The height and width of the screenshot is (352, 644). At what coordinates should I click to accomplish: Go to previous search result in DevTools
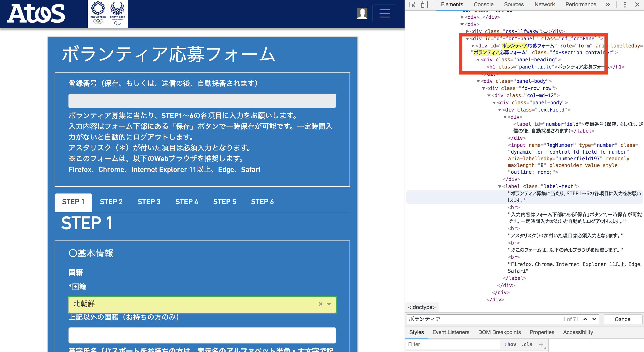coord(585,319)
